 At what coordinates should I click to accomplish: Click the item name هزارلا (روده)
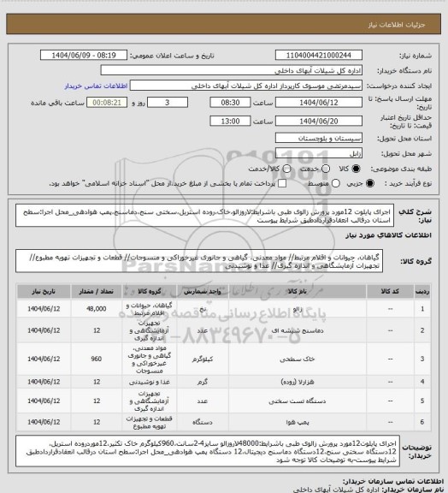pos(298,382)
